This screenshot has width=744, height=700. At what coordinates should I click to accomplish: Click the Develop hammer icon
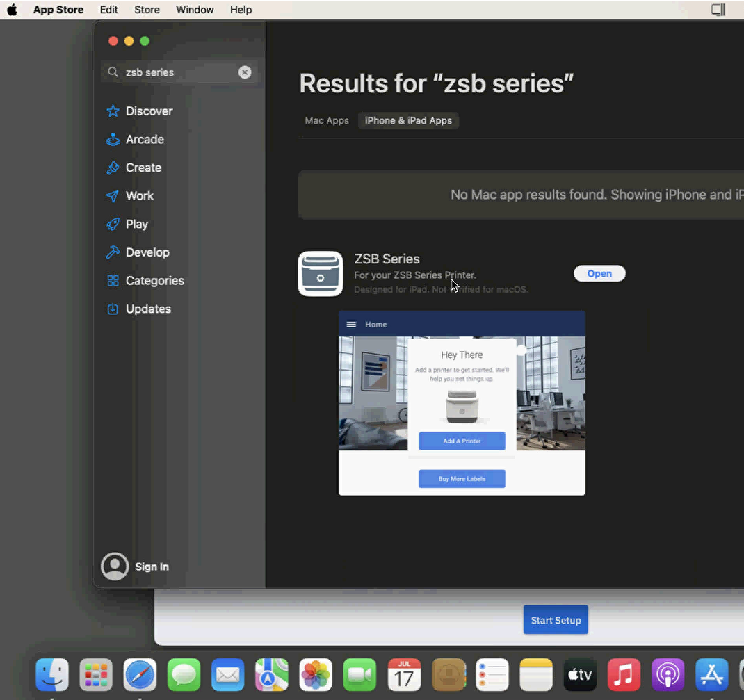113,252
